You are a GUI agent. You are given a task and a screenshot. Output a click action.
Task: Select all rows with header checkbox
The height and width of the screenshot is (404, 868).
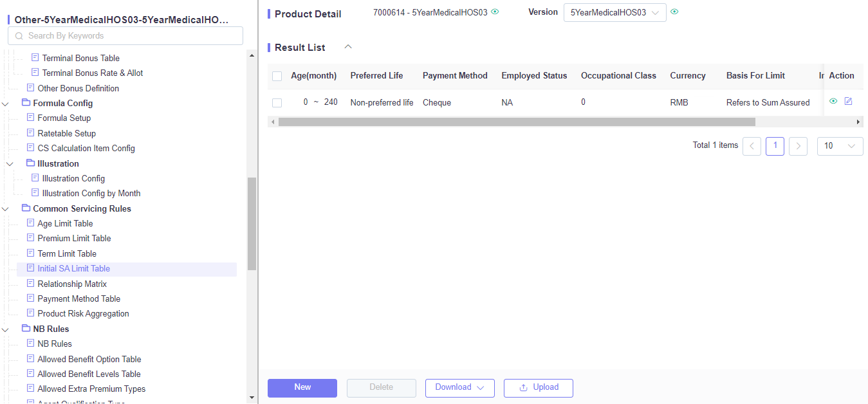(x=277, y=76)
